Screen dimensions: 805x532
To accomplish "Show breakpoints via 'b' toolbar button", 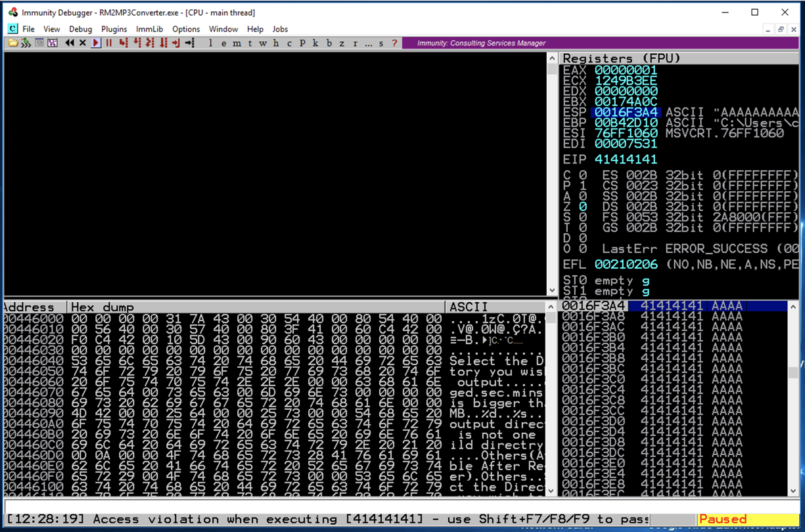I will [329, 43].
